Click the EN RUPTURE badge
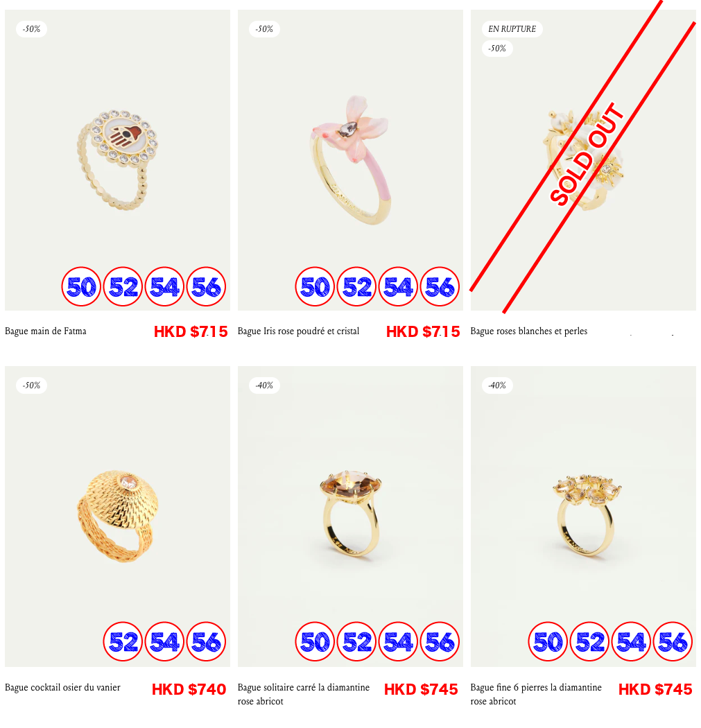701x728 pixels. 512,29
